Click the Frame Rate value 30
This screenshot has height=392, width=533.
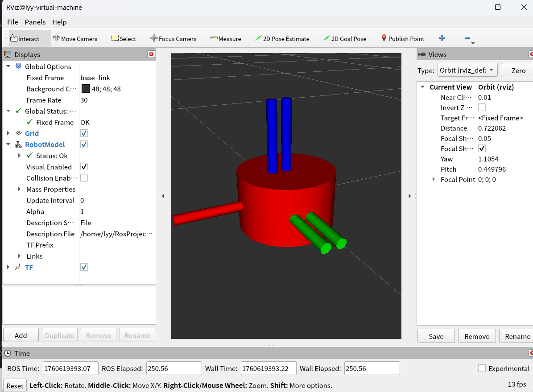(x=84, y=100)
